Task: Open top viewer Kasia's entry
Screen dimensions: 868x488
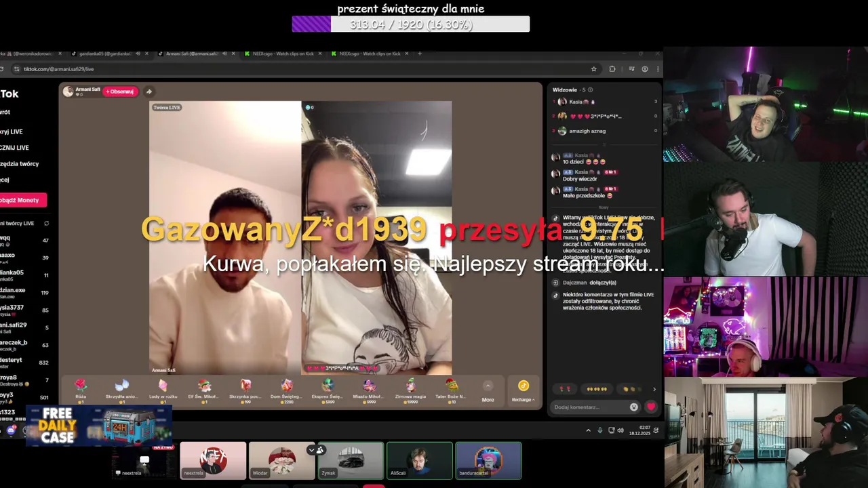Action: tap(605, 102)
